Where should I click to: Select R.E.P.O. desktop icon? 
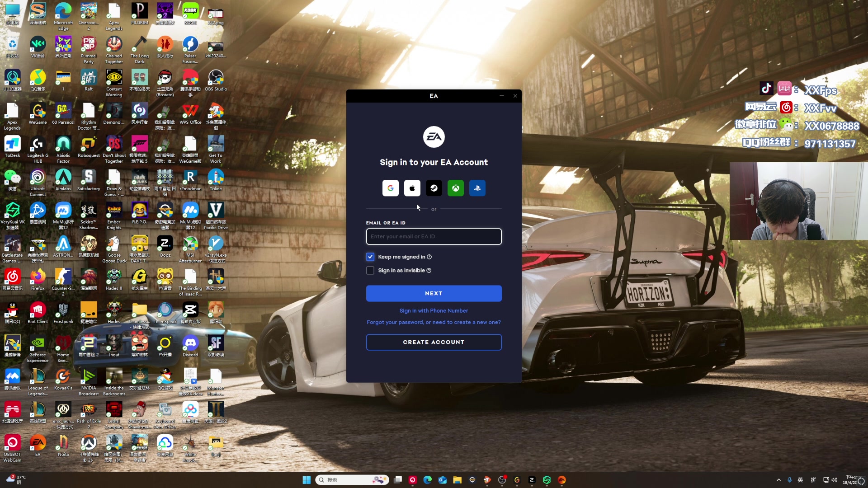point(139,213)
